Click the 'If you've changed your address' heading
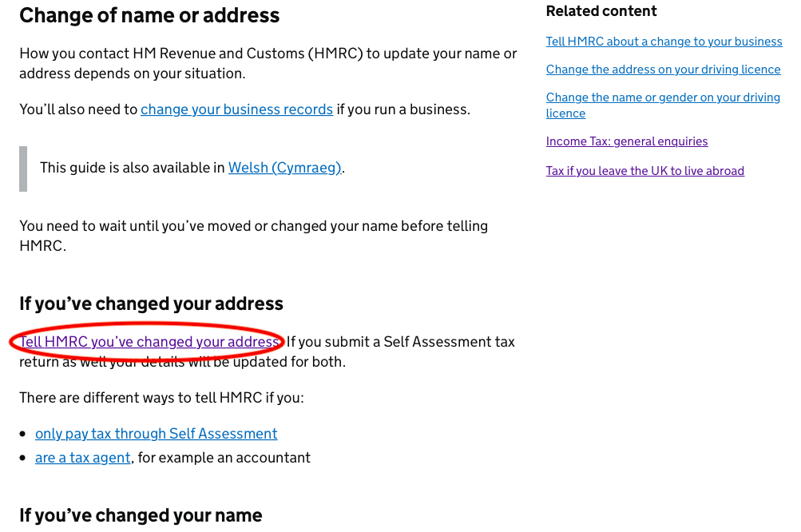The height and width of the screenshot is (532, 801). click(x=151, y=304)
